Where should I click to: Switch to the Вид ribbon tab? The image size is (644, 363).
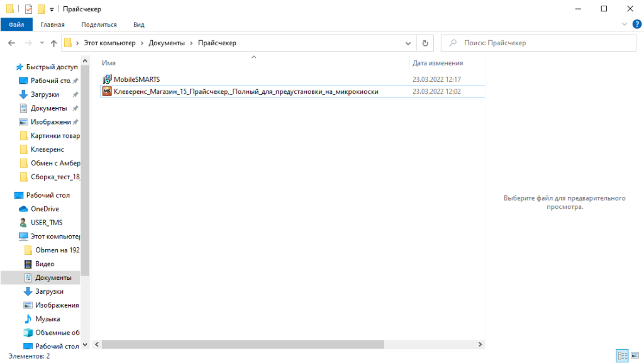139,25
